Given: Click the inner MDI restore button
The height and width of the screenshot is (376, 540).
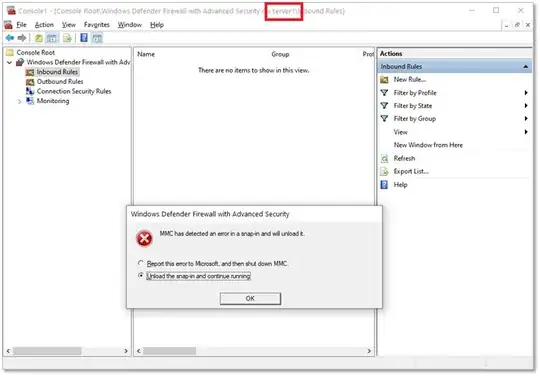Looking at the screenshot, I should click(517, 25).
